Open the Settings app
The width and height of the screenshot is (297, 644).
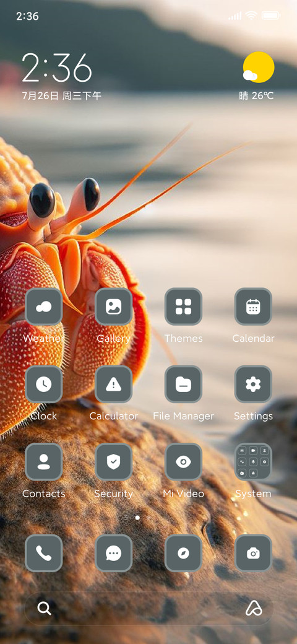pos(253,384)
